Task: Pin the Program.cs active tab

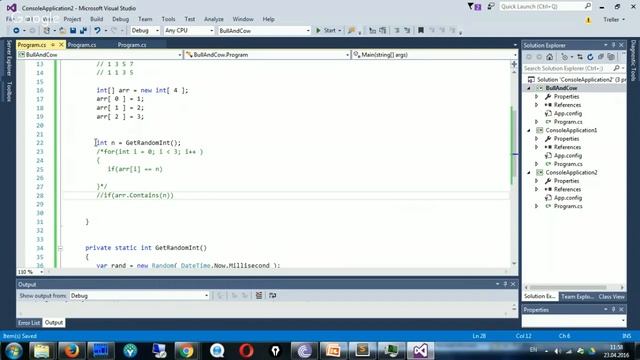Action: tap(53, 44)
